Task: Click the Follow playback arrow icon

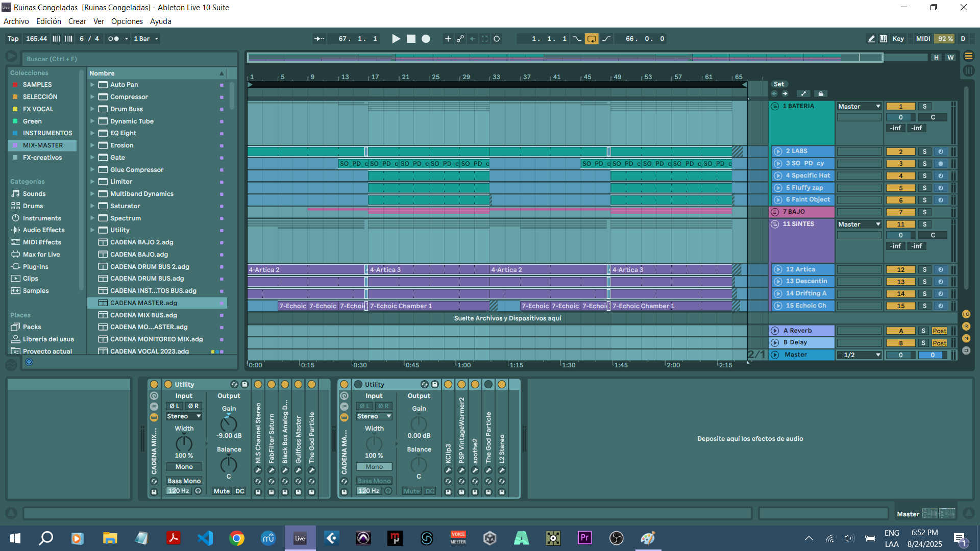Action: coord(319,39)
